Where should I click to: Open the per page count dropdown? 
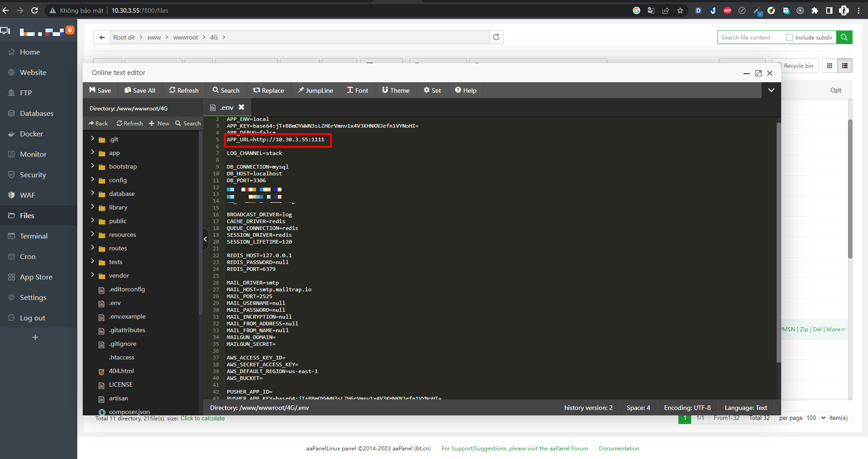[816, 418]
